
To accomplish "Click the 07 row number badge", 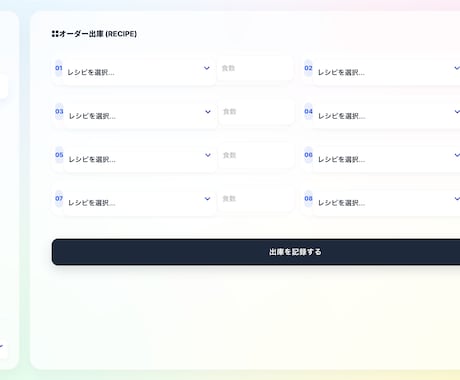I will click(x=59, y=199).
